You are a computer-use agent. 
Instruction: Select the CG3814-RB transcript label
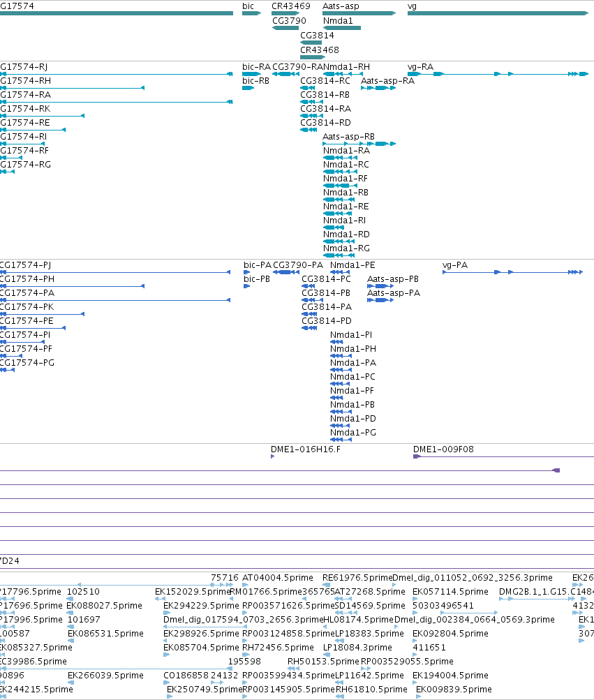[x=325, y=95]
